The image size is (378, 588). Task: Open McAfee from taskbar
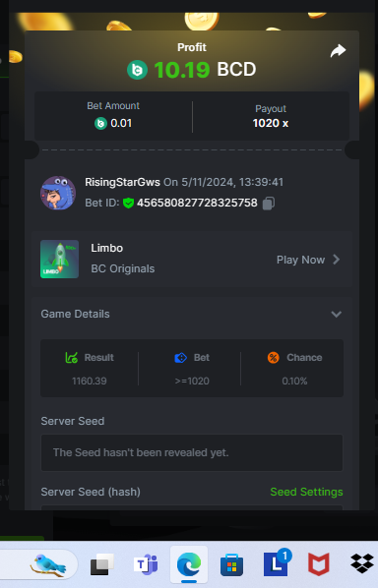click(319, 564)
